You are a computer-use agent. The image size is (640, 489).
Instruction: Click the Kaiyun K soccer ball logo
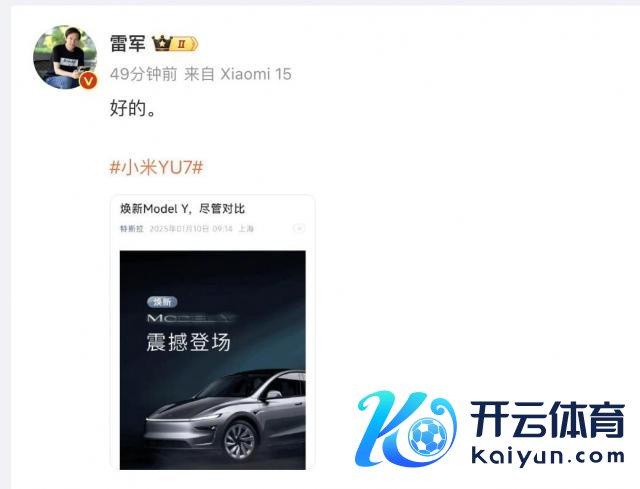tap(406, 429)
